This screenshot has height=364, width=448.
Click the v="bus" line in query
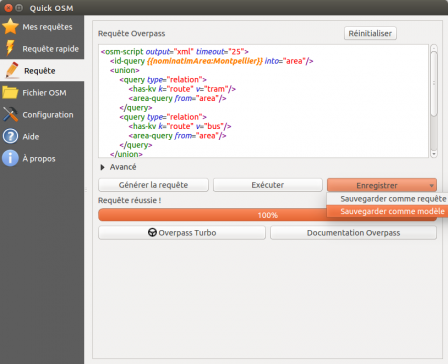[x=180, y=126]
